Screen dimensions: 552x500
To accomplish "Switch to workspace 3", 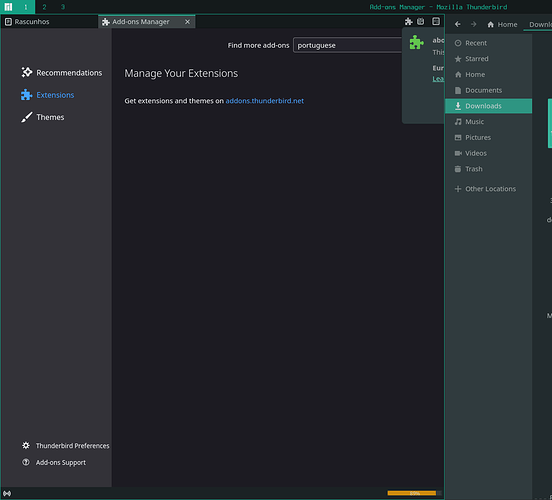I will point(63,7).
